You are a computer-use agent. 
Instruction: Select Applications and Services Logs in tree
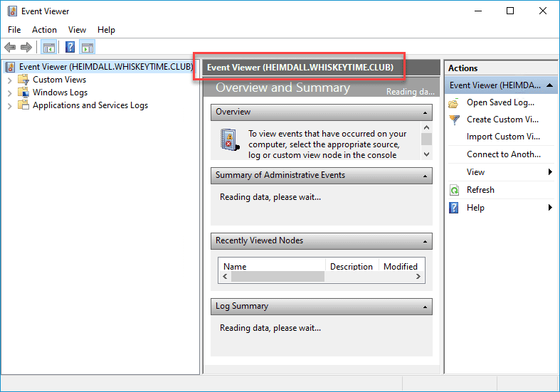click(90, 105)
